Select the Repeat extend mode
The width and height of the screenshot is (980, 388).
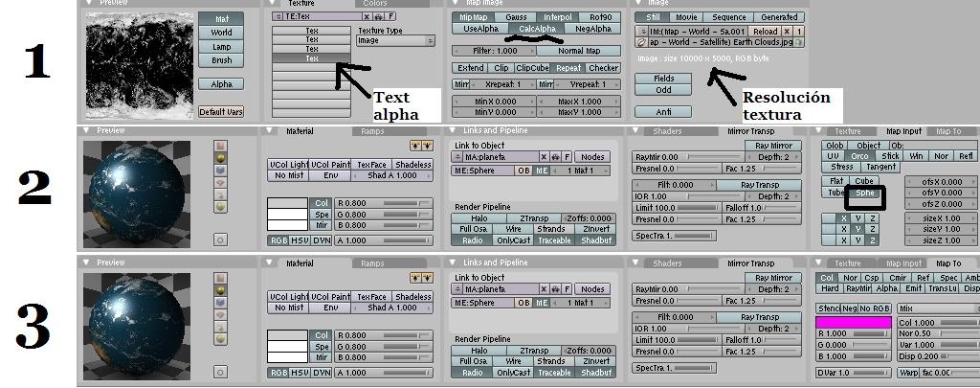pyautogui.click(x=568, y=68)
